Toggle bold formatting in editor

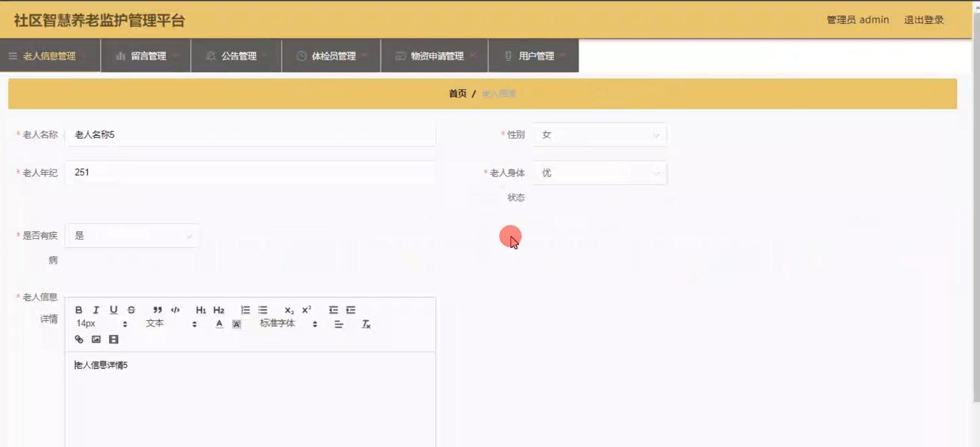tap(78, 310)
